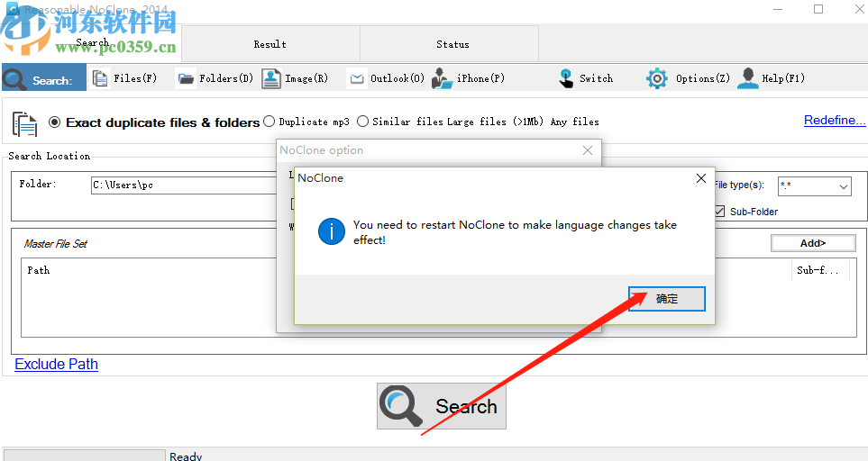The width and height of the screenshot is (868, 461).
Task: Open Options(Z) gear icon
Action: 656,78
